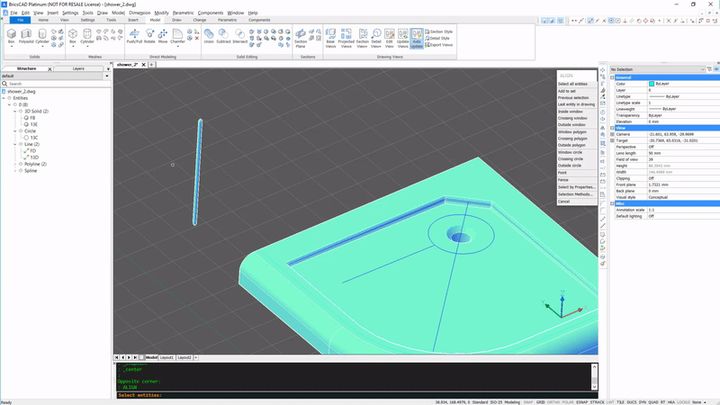The width and height of the screenshot is (720, 405).
Task: Click the Base Views icon
Action: tap(331, 38)
